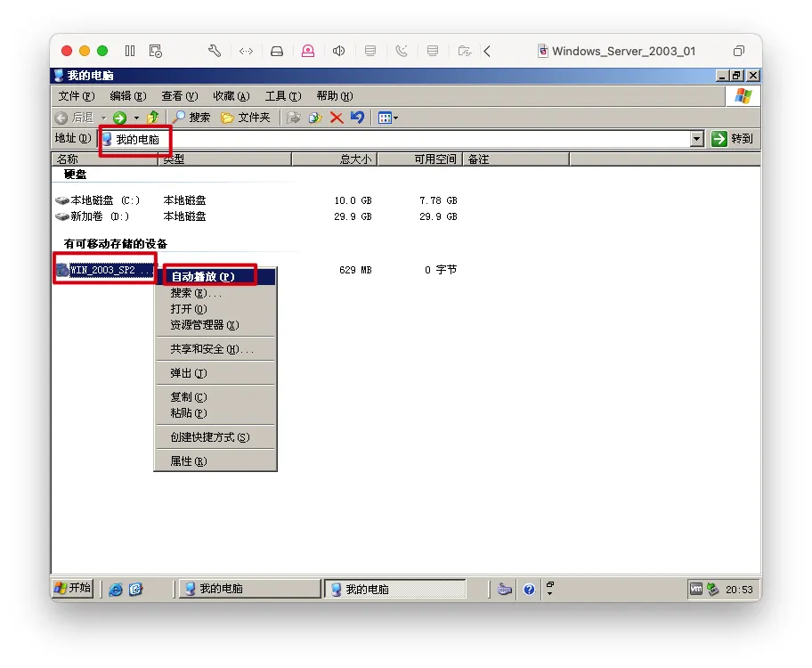Click the 文件夹 folders toolbar button
The image size is (812, 668).
[246, 118]
